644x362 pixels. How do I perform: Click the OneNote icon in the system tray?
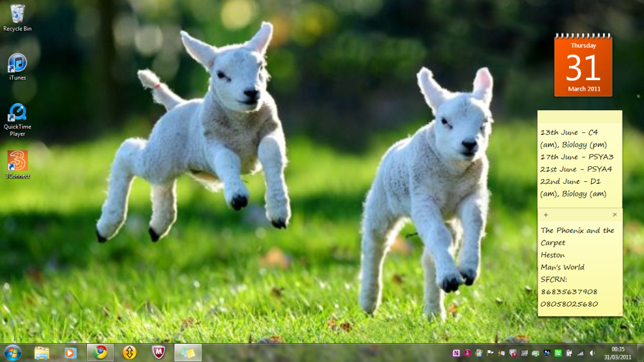(456, 353)
